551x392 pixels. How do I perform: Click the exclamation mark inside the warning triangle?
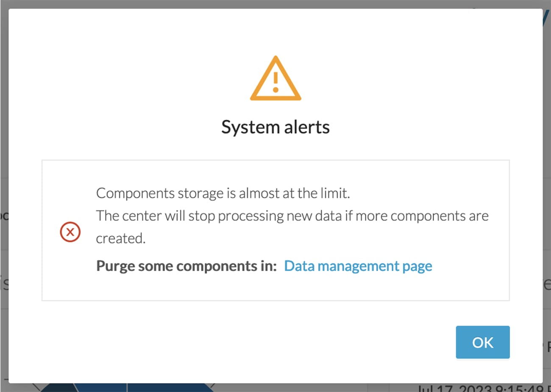tap(275, 82)
